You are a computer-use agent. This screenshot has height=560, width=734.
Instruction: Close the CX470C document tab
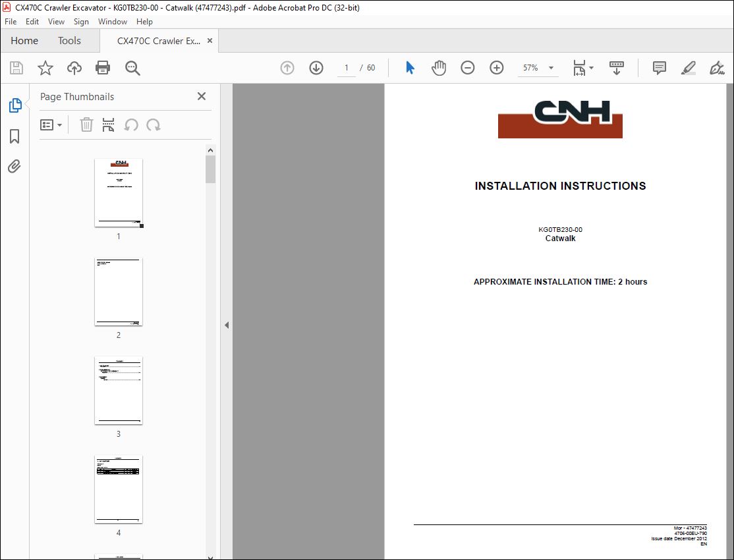point(210,41)
